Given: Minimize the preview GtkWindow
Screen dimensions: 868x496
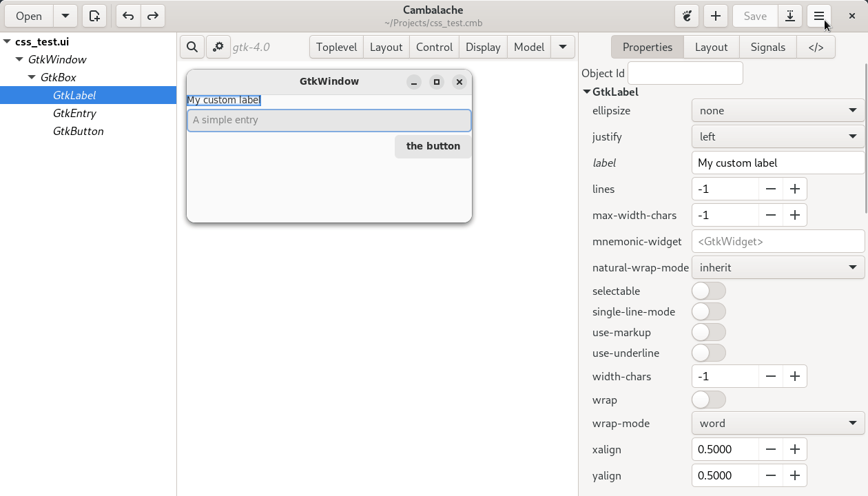Looking at the screenshot, I should pos(414,82).
